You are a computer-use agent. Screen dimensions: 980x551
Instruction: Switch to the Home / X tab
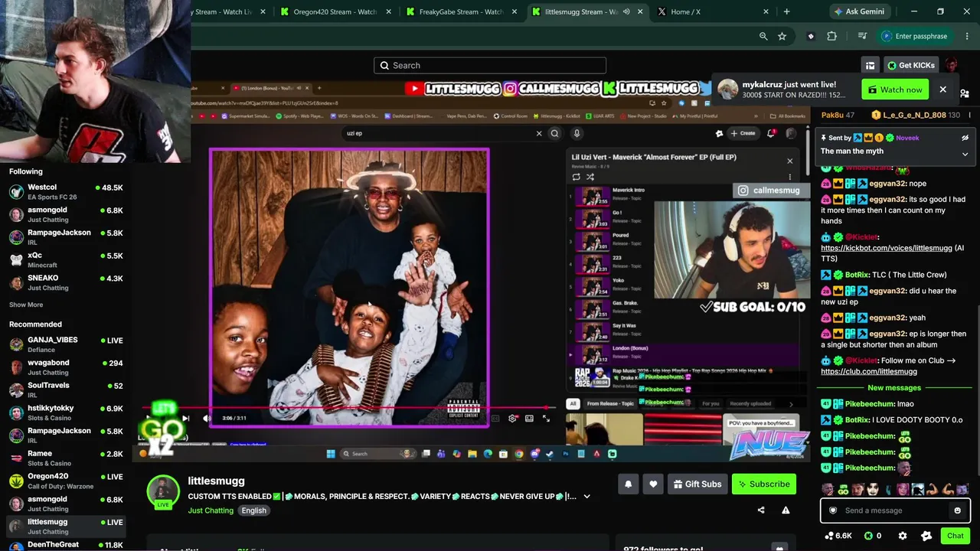point(712,11)
